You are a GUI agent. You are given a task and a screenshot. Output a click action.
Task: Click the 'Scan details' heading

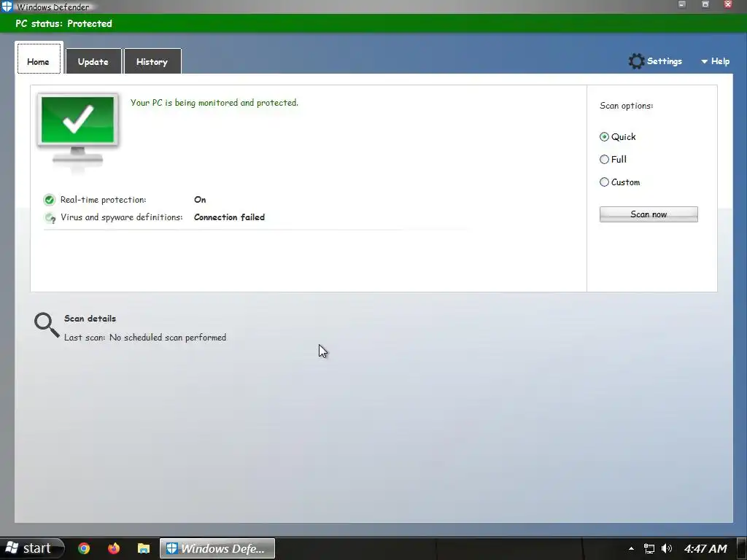[90, 319]
